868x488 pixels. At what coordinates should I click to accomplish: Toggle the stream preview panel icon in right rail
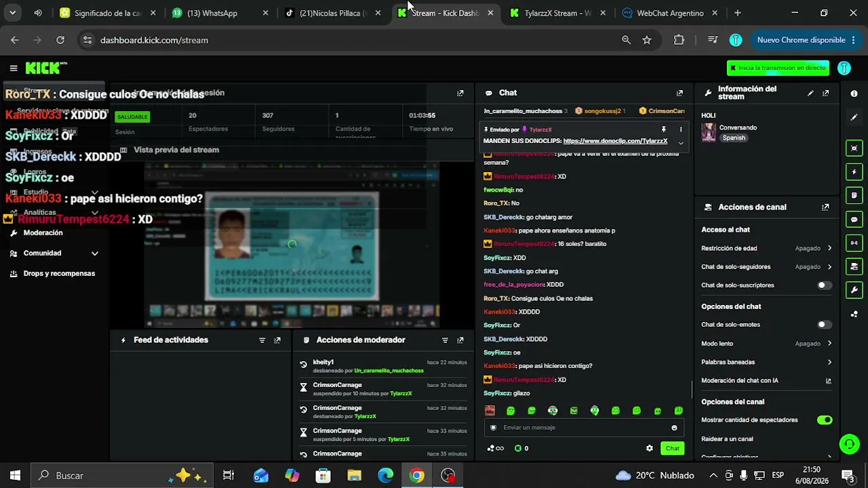pos(854,148)
